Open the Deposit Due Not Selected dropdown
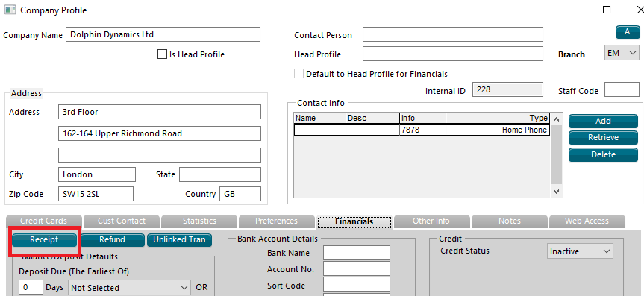Viewport: 644px width, 296px height. 129,288
